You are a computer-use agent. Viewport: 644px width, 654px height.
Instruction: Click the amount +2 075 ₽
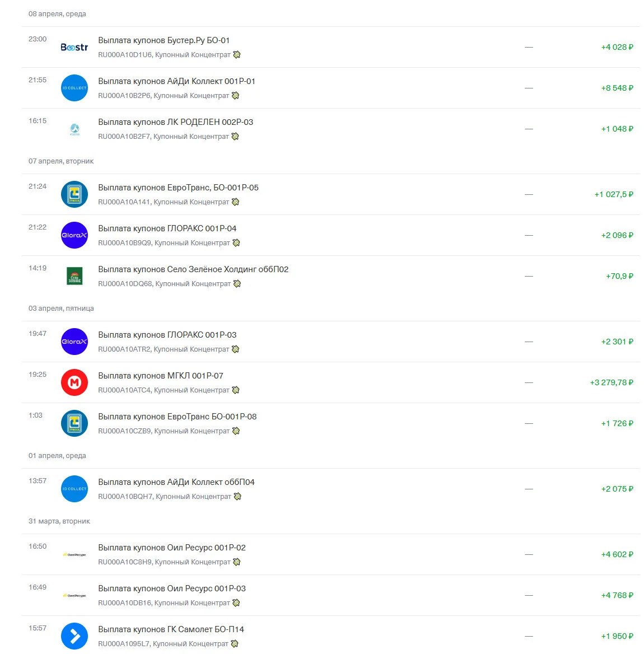tap(617, 489)
